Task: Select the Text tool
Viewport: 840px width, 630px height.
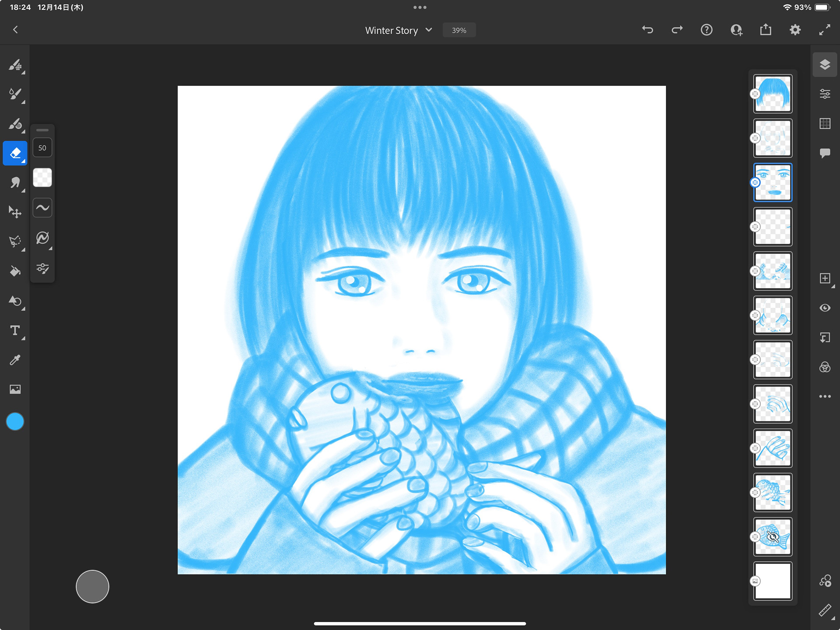Action: (x=15, y=331)
